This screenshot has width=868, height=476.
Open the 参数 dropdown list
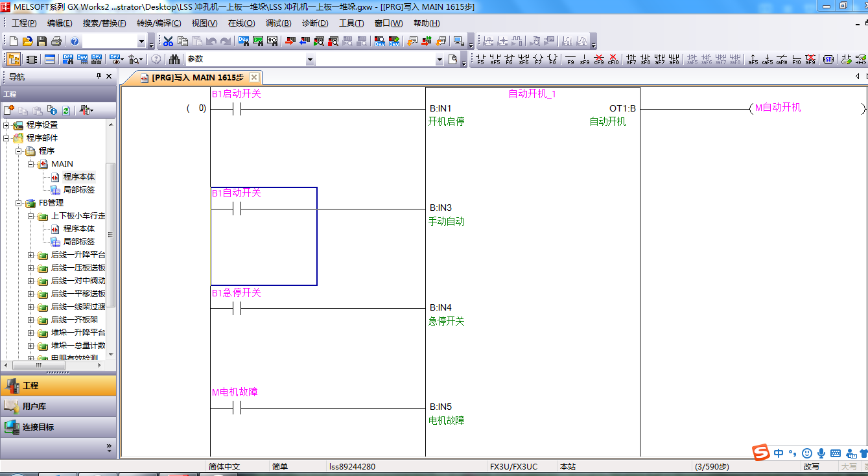(x=310, y=60)
